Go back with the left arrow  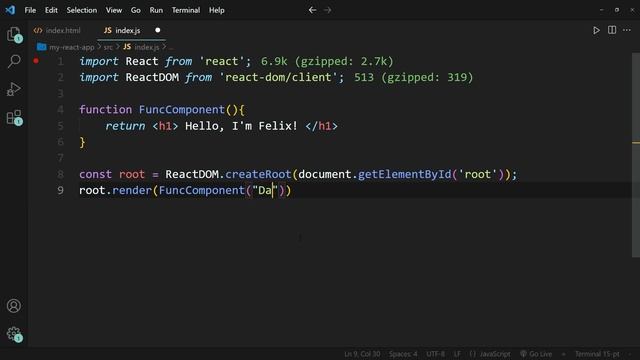pos(312,10)
